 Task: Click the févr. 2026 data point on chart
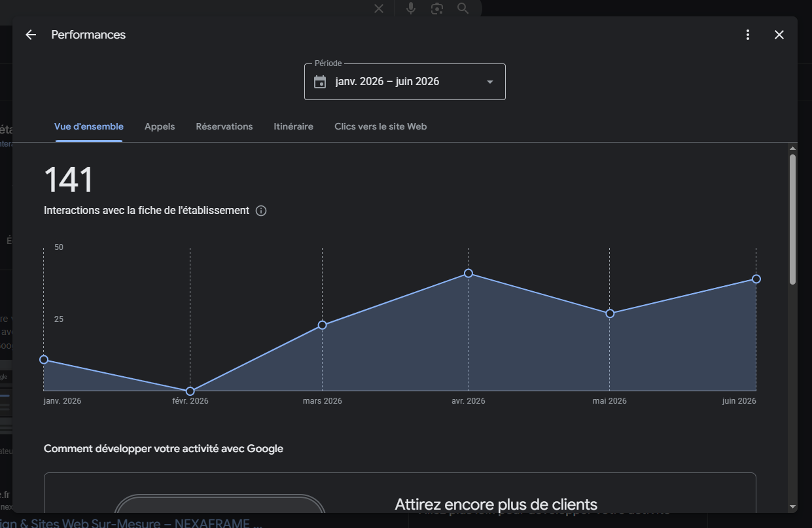(190, 391)
